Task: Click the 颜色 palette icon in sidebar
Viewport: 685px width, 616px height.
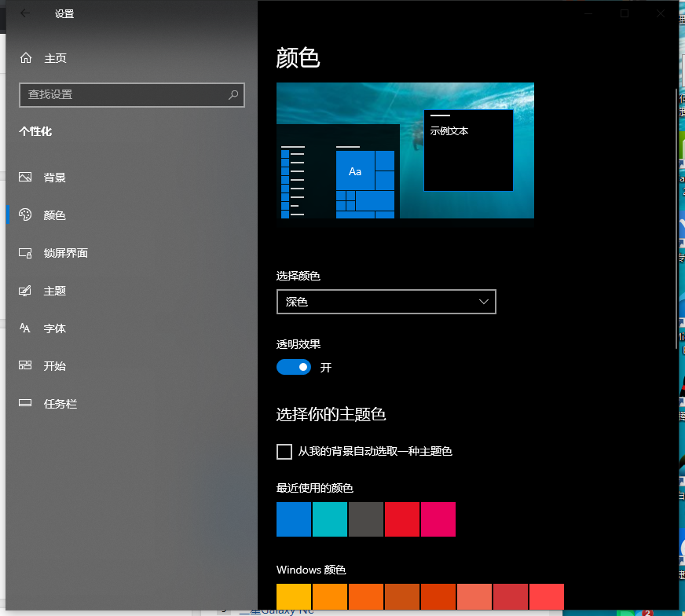Action: click(26, 214)
